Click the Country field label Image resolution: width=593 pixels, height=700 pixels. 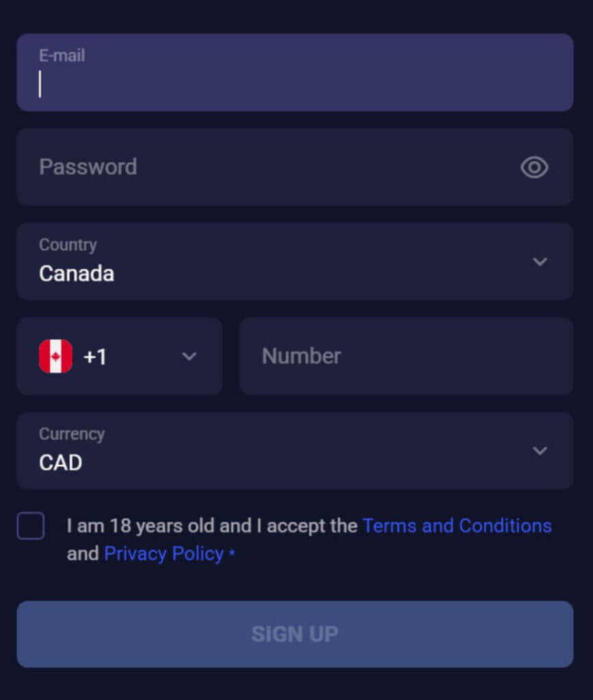68,245
